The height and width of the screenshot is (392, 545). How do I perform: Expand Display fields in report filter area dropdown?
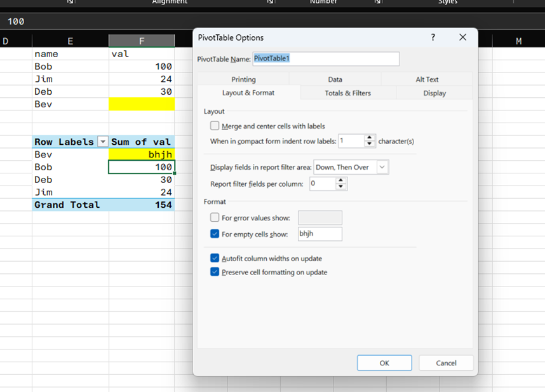coord(382,167)
